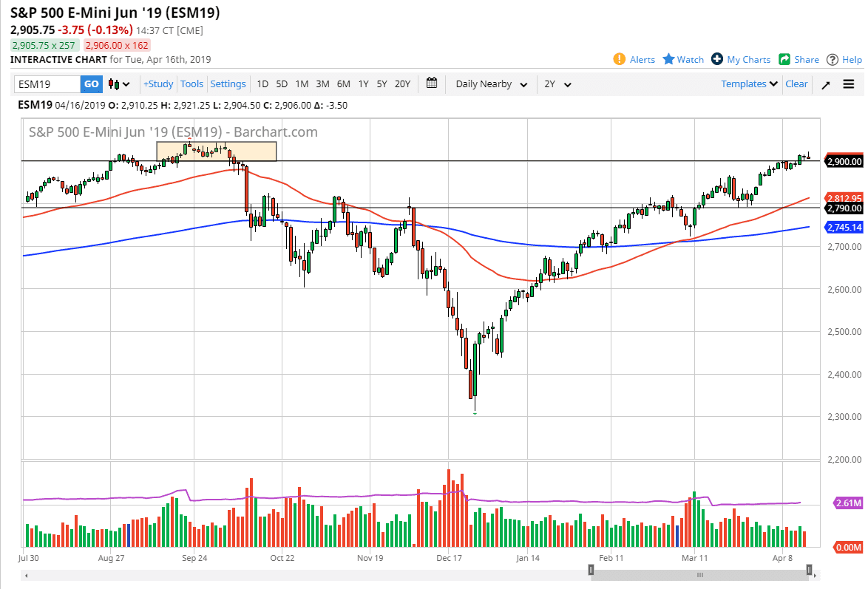Image resolution: width=868 pixels, height=589 pixels.
Task: Add chart to Watch via star icon
Action: tap(668, 59)
